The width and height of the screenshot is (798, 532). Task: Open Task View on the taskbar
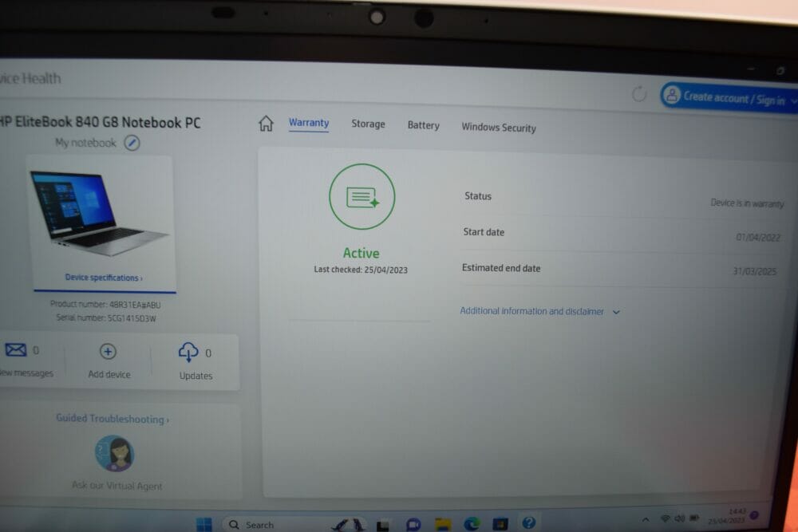[x=383, y=526]
